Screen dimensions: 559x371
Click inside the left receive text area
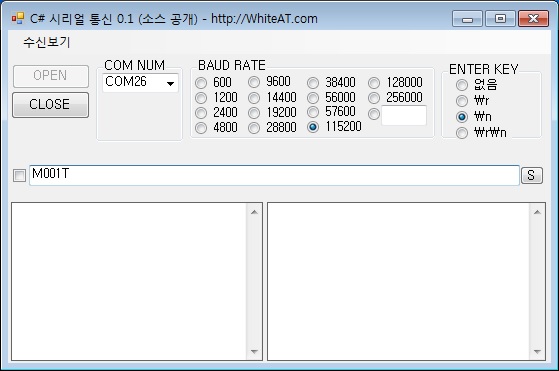point(129,282)
